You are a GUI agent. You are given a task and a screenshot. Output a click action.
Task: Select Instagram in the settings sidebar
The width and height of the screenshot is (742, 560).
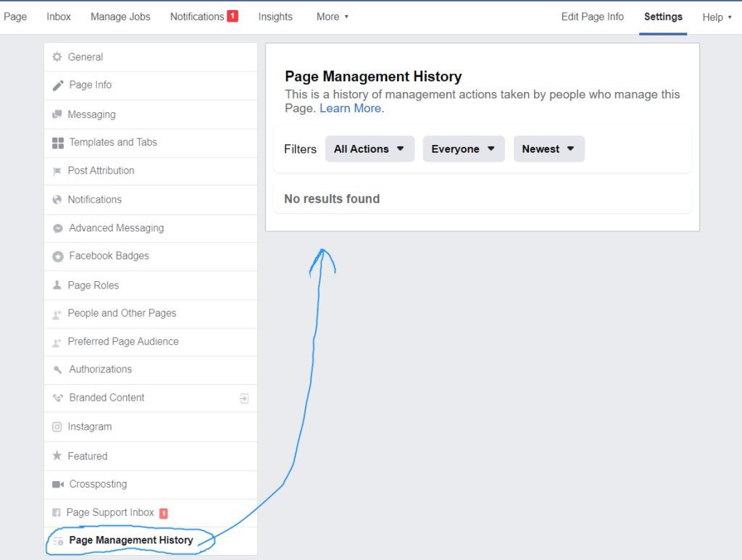(151, 427)
